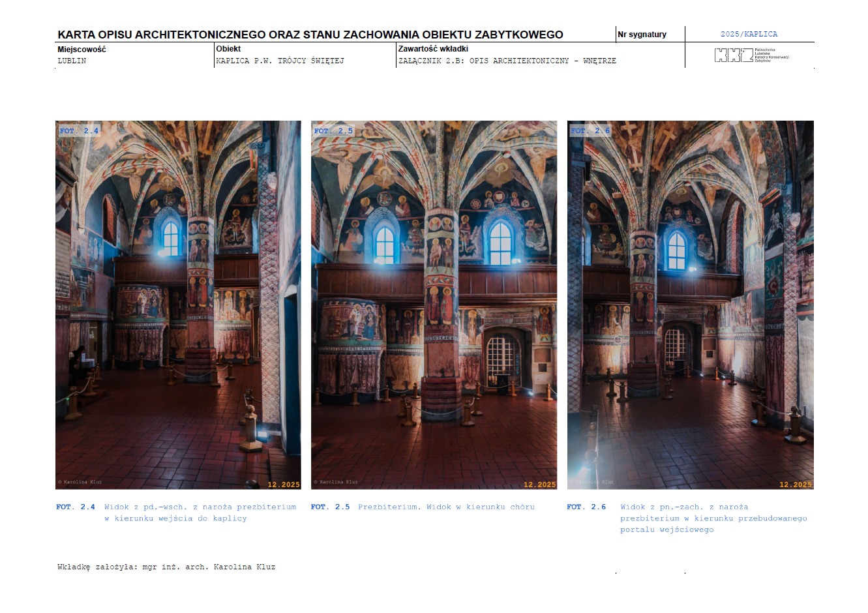Viewport: 868px width, 613px height.
Task: Click the bold 'FOT. 2.6' caption label below the photo
Action: click(586, 507)
